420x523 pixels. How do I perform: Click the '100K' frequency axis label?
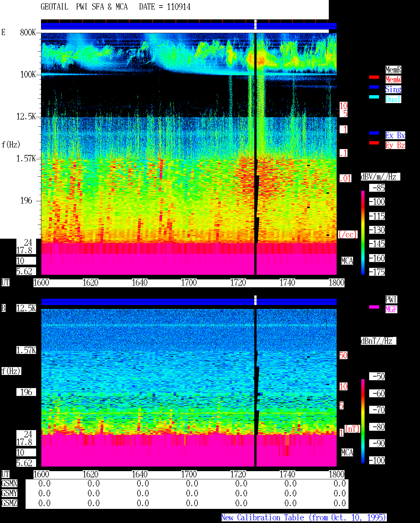pos(28,74)
